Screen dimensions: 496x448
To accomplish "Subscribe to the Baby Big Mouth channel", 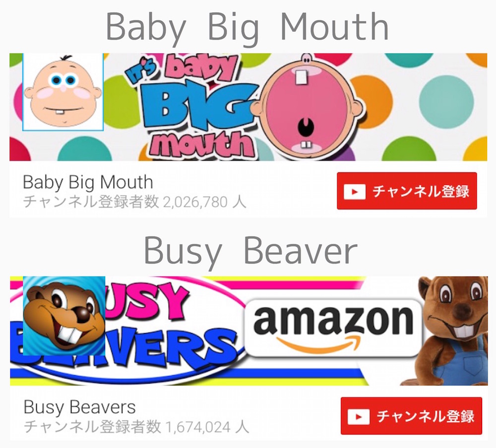I will [x=407, y=191].
